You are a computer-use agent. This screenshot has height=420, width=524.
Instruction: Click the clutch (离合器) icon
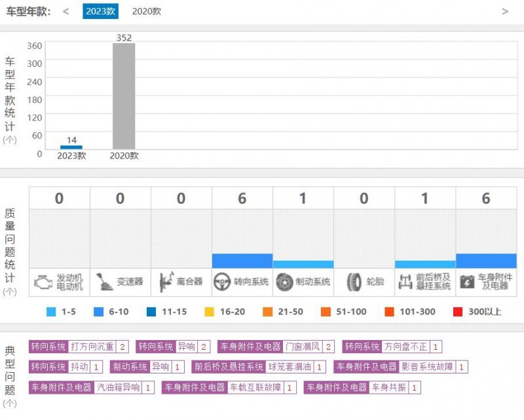pyautogui.click(x=164, y=282)
